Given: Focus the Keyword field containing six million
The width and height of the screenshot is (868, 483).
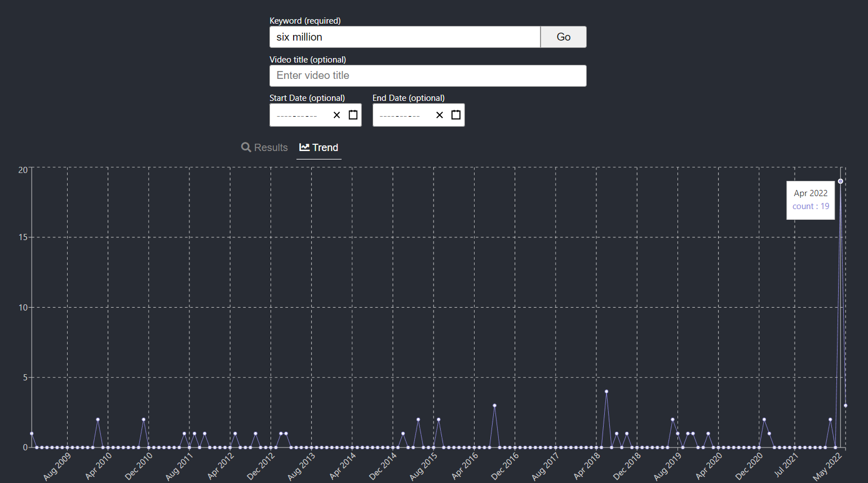Looking at the screenshot, I should pyautogui.click(x=405, y=37).
